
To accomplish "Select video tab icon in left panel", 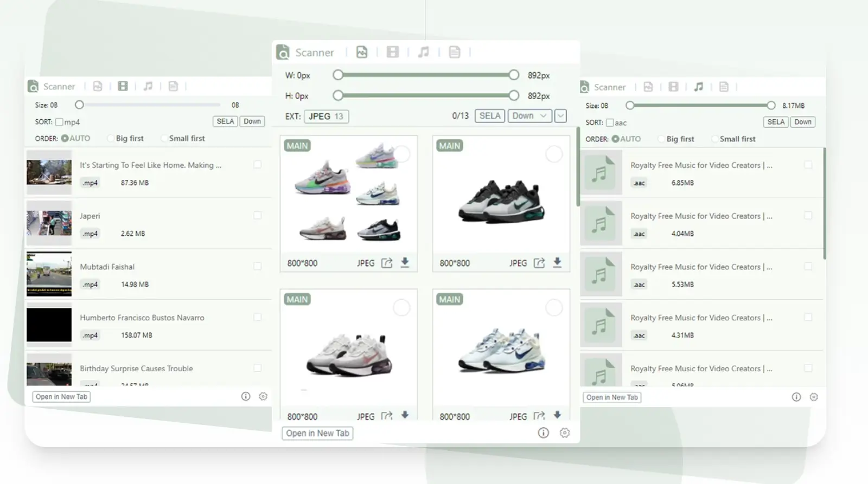I will coord(123,86).
